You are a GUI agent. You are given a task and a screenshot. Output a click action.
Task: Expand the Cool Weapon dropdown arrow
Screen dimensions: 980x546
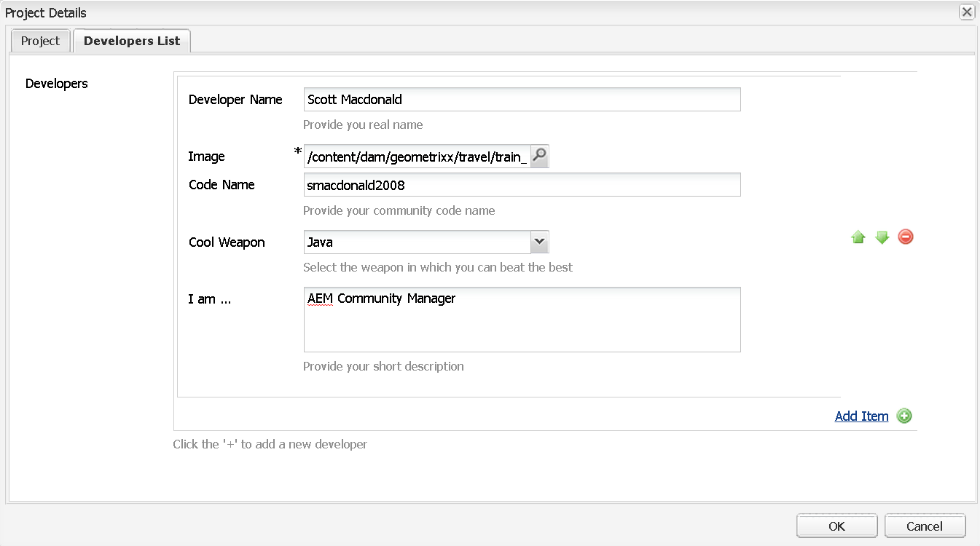coord(539,242)
